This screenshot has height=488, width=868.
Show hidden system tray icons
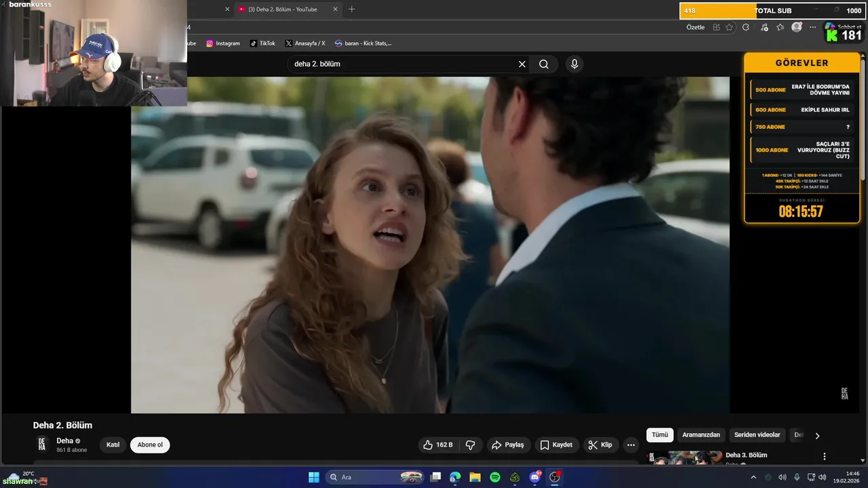click(753, 477)
